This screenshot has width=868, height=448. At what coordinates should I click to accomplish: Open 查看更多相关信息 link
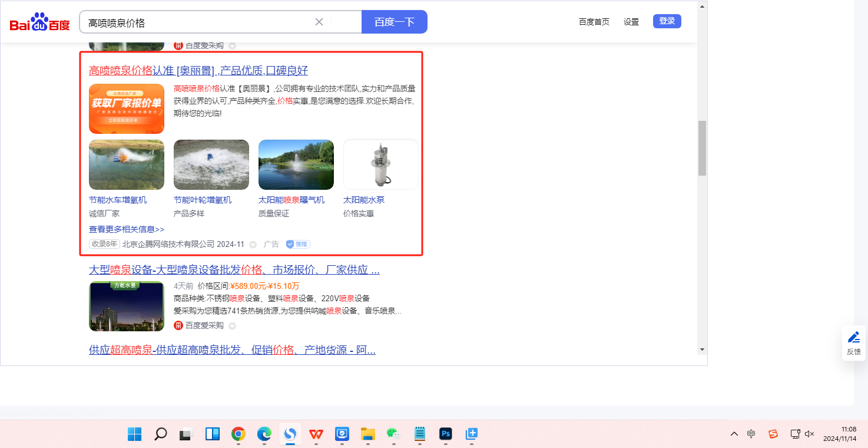tap(127, 229)
